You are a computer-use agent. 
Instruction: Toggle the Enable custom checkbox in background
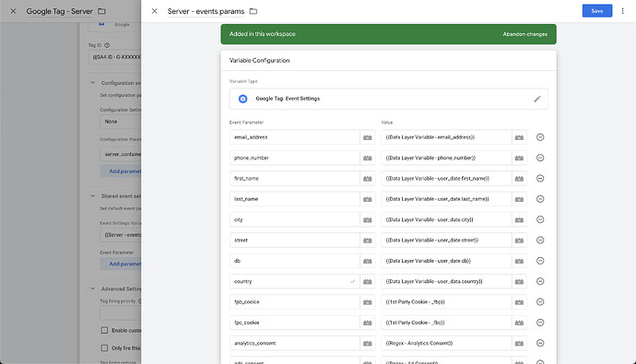tap(104, 330)
